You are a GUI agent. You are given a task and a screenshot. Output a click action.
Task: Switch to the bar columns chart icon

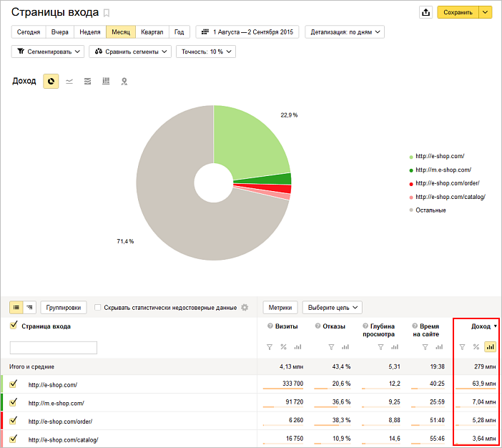(106, 82)
